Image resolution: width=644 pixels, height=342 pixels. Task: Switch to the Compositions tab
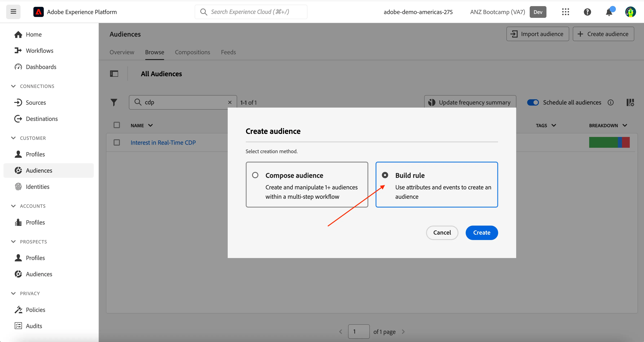192,52
